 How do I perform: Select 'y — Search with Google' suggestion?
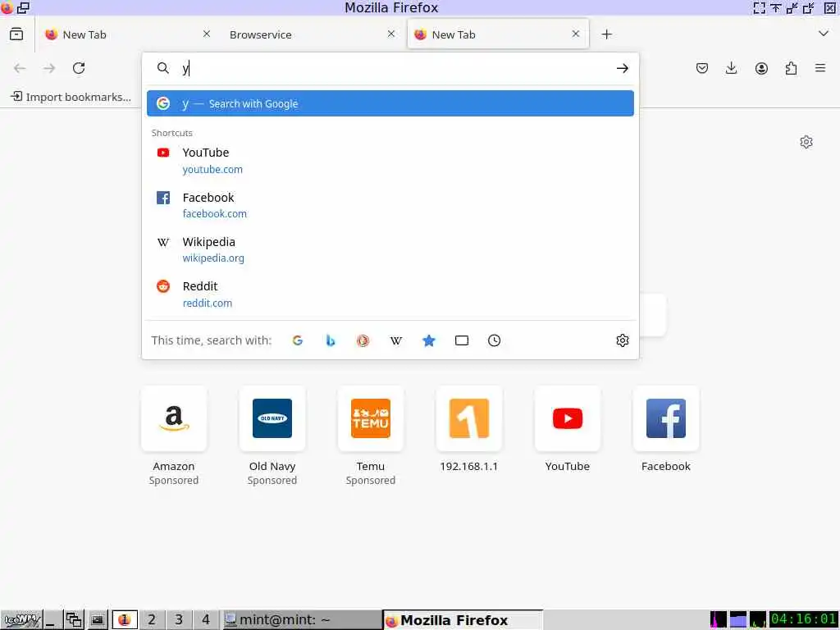390,103
